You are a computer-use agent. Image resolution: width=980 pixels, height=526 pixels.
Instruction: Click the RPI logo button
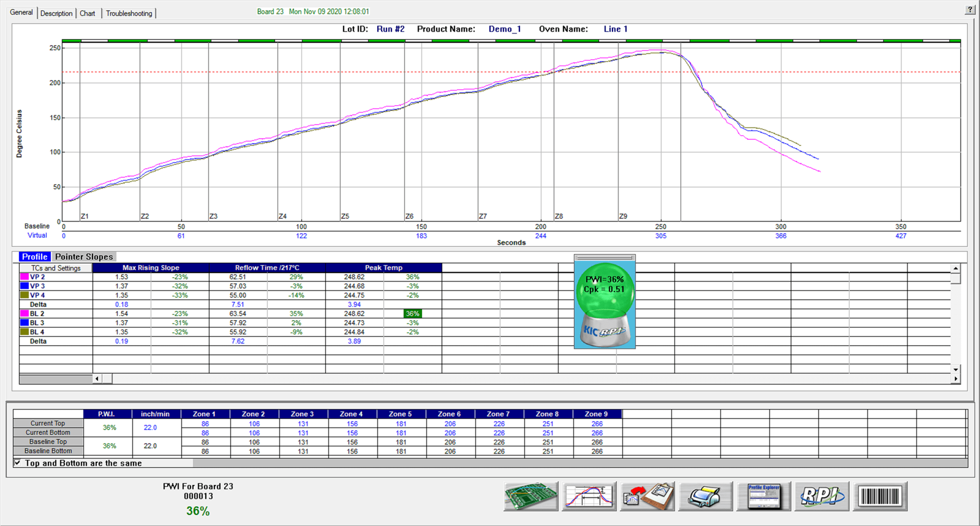(822, 496)
